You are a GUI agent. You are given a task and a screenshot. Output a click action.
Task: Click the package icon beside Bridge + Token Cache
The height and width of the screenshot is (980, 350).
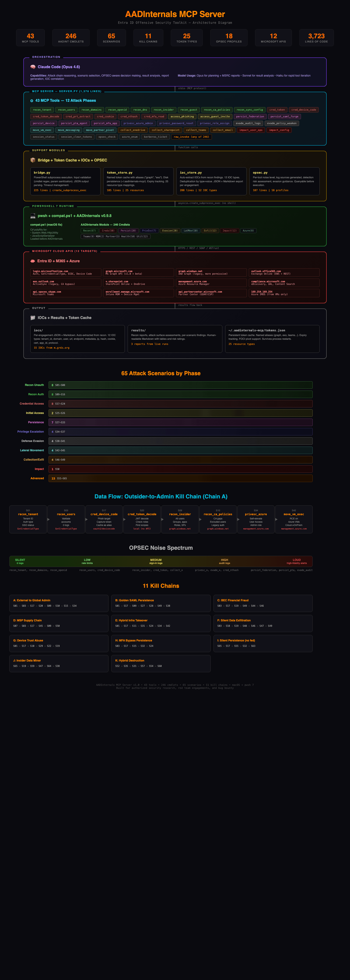pyautogui.click(x=33, y=160)
